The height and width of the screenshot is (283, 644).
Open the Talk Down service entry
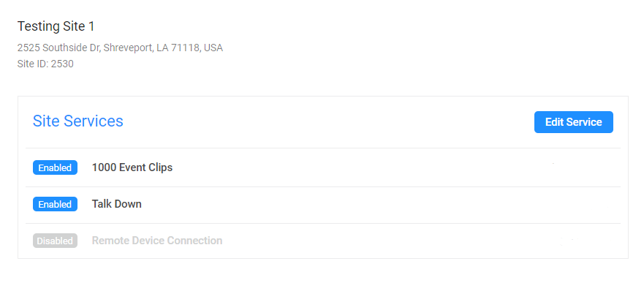117,204
